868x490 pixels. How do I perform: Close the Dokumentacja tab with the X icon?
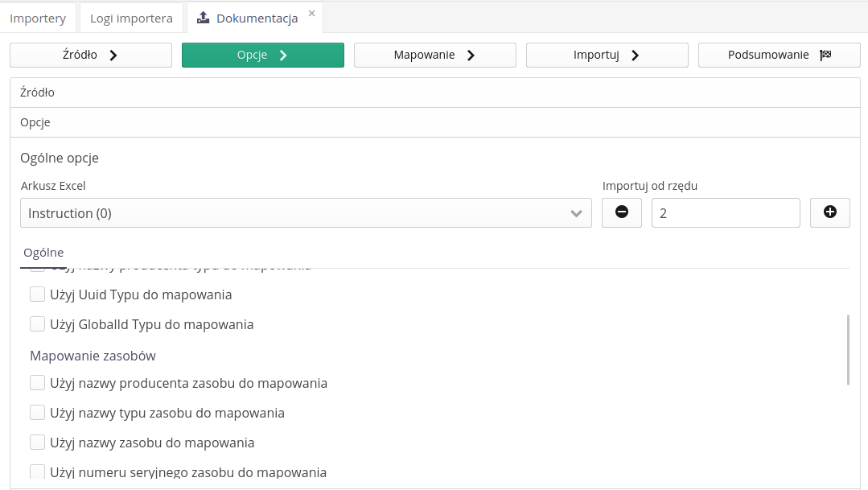click(312, 14)
